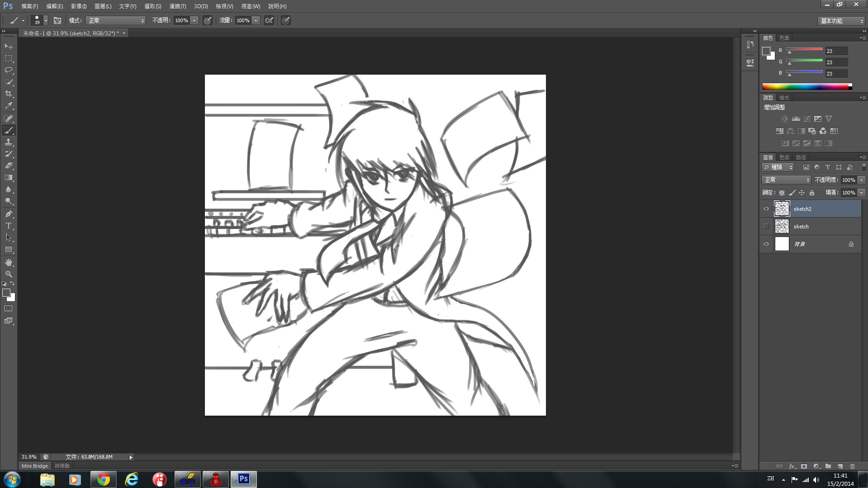Show the hidden sketch layer
Image resolution: width=868 pixels, height=488 pixels.
[x=766, y=226]
